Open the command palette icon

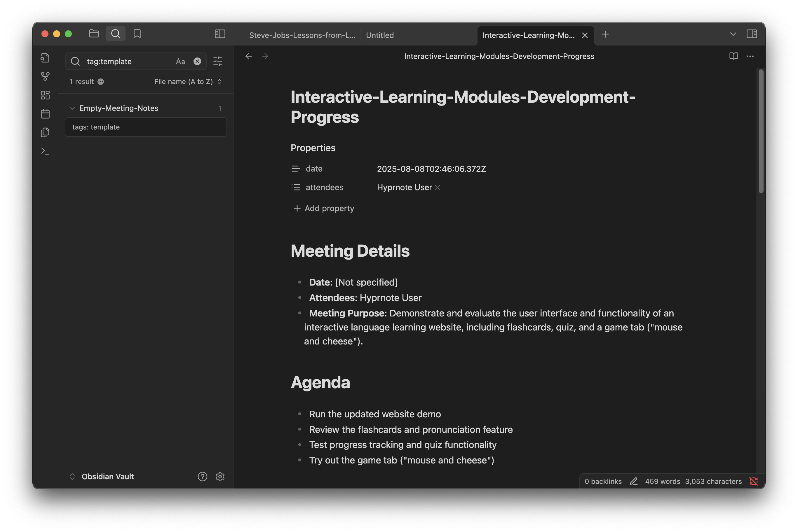[x=45, y=151]
